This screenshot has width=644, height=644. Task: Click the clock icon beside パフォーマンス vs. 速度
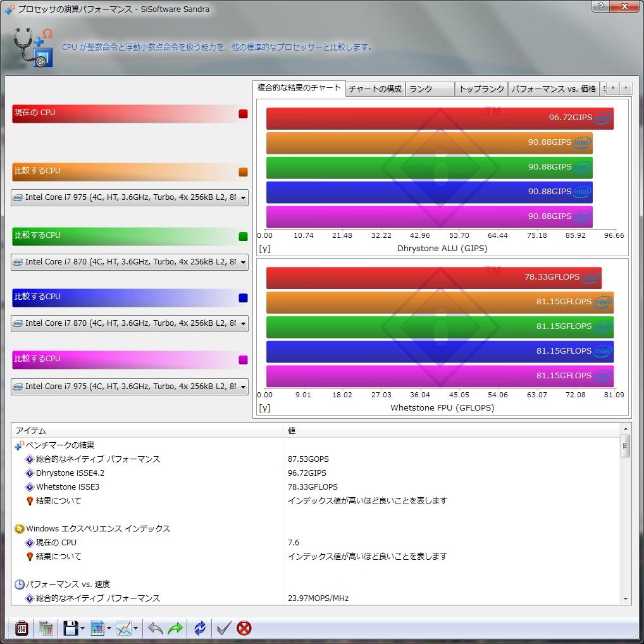20,584
